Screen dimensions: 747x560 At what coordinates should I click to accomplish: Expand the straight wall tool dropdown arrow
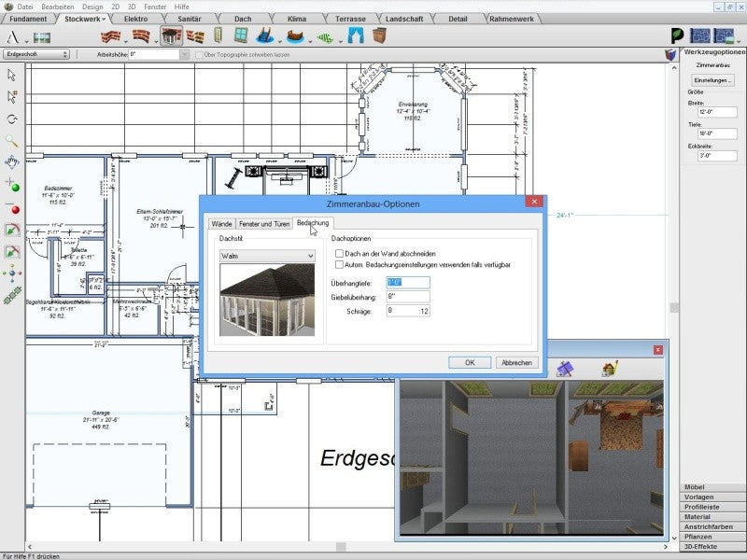pyautogui.click(x=125, y=42)
